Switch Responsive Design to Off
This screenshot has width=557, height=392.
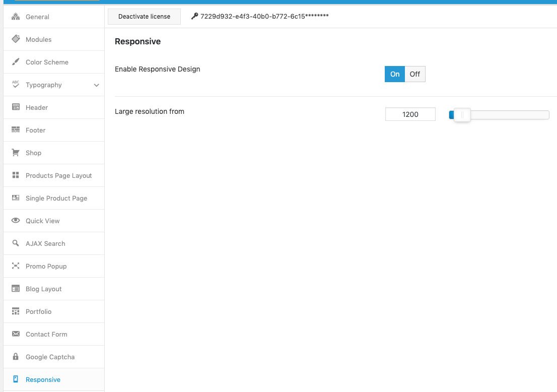(415, 74)
